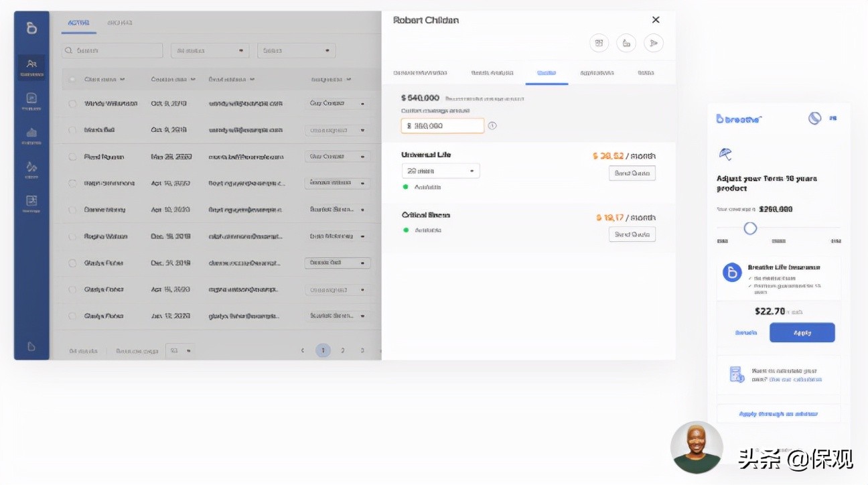This screenshot has height=485, width=868.
Task: Click the bottom logo icon in the blue sidebar
Action: 31,346
